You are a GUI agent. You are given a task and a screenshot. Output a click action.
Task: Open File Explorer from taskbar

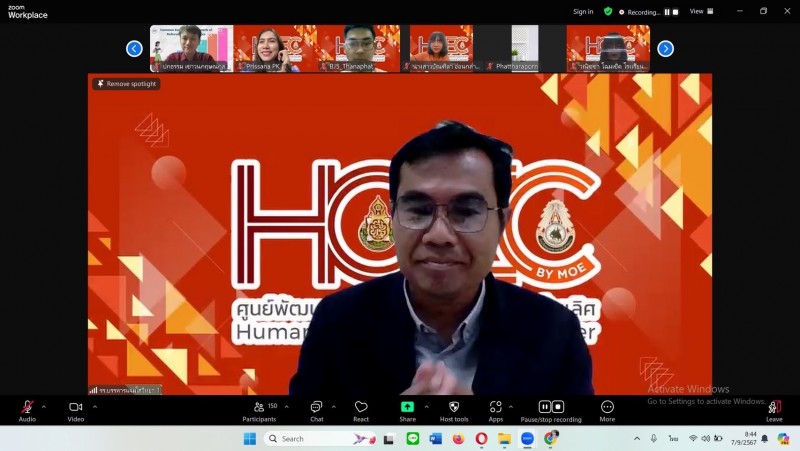click(505, 438)
